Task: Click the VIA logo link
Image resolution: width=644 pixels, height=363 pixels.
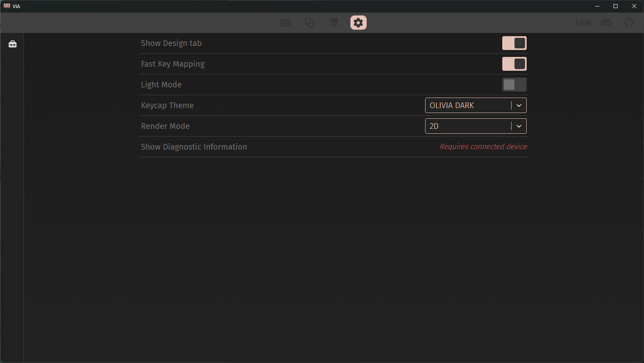Action: pyautogui.click(x=583, y=23)
